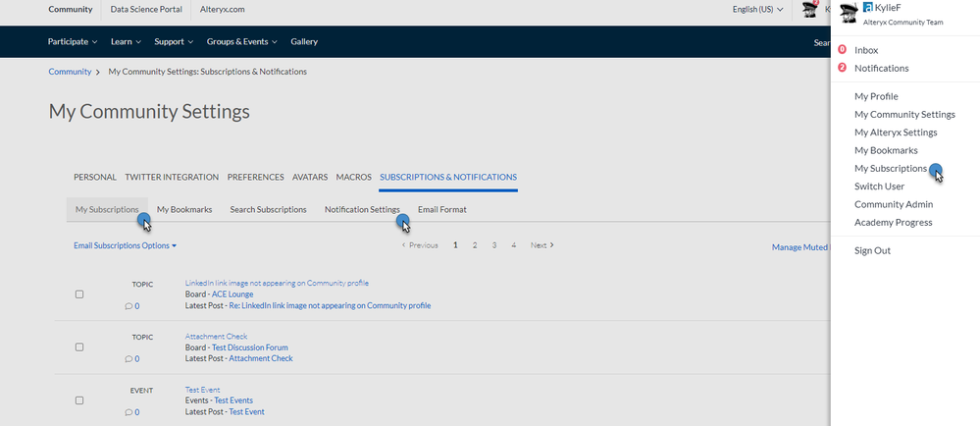980x426 pixels.
Task: Select SUBSCRIPTIONS & NOTIFICATIONS tab
Action: point(448,177)
